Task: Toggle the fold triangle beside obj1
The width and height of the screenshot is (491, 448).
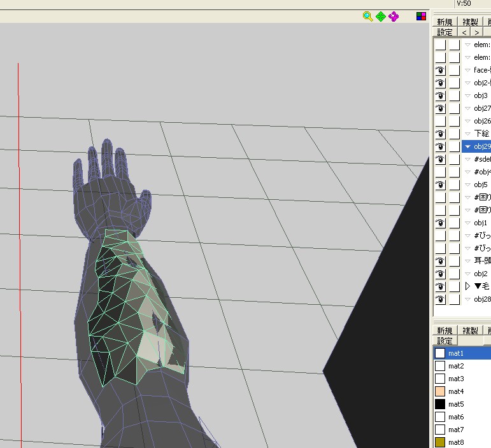Action: (467, 223)
